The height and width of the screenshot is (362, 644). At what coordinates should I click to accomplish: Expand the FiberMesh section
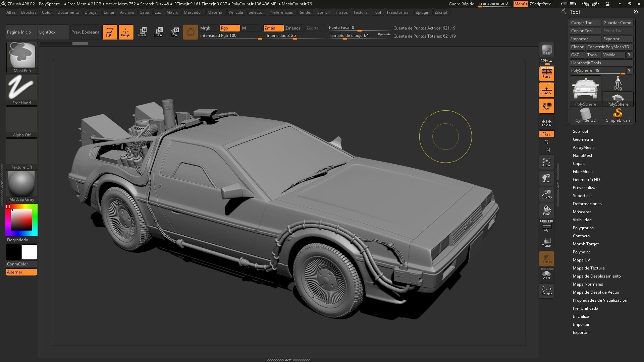click(x=583, y=172)
